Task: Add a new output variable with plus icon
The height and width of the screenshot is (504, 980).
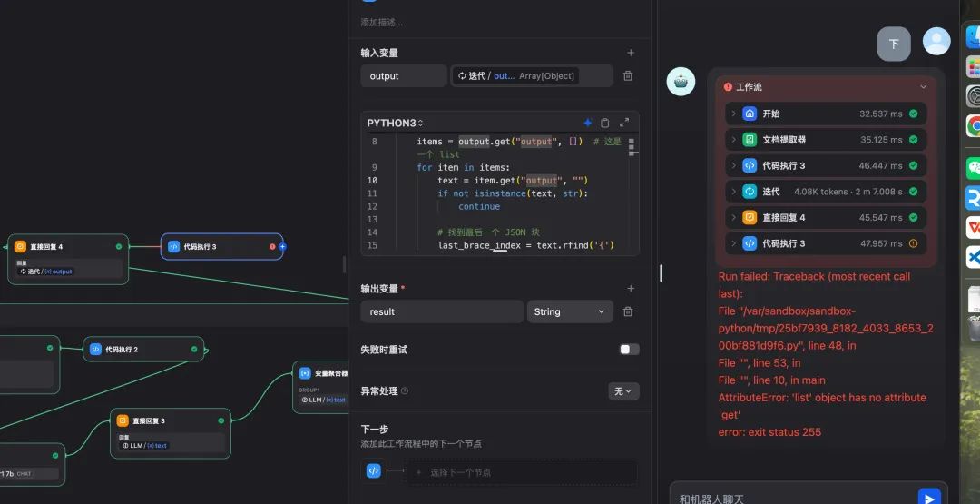Action: 631,288
